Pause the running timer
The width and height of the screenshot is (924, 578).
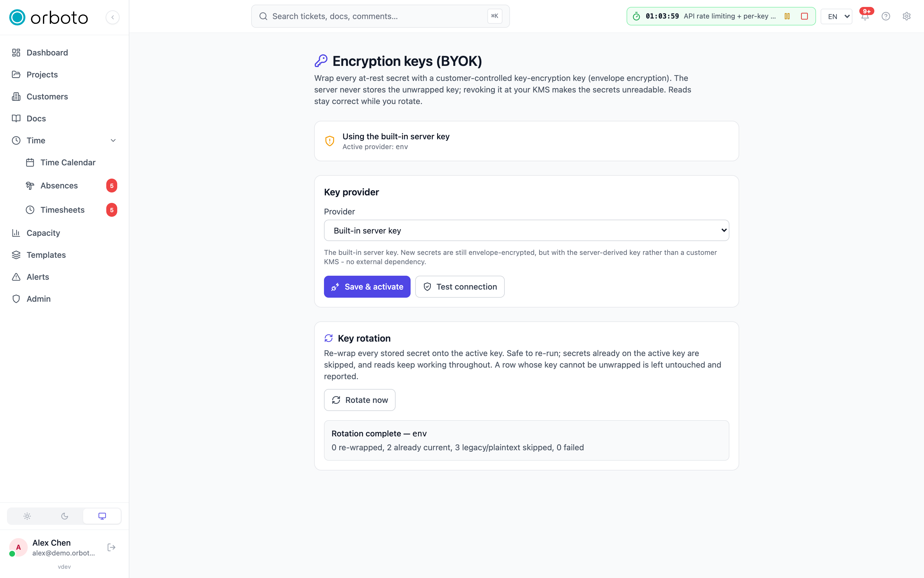pyautogui.click(x=787, y=16)
